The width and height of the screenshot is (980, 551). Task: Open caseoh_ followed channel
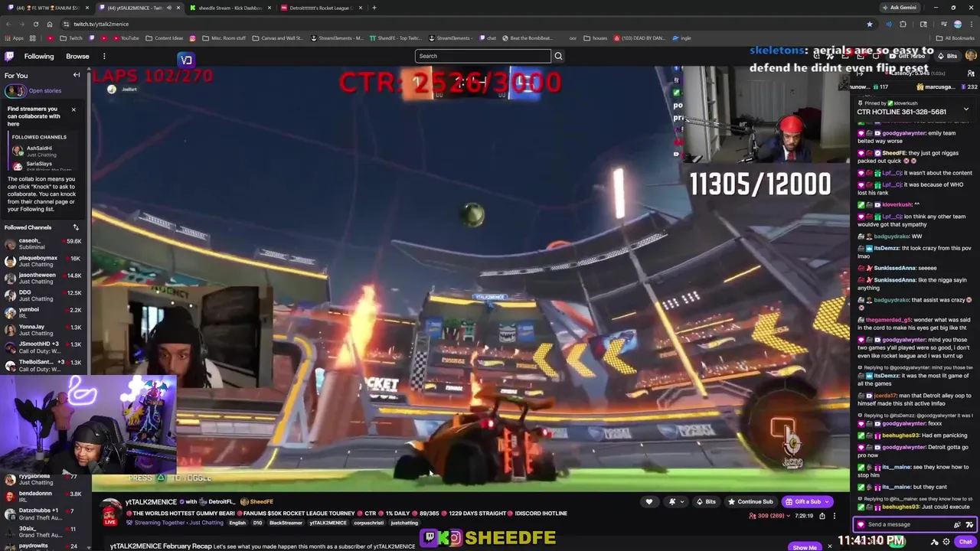coord(43,243)
